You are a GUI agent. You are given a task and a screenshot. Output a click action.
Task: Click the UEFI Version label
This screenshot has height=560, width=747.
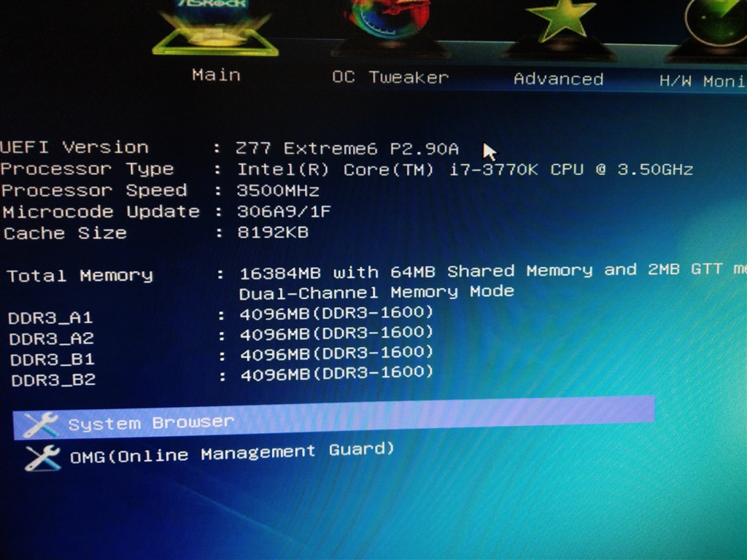tap(74, 147)
